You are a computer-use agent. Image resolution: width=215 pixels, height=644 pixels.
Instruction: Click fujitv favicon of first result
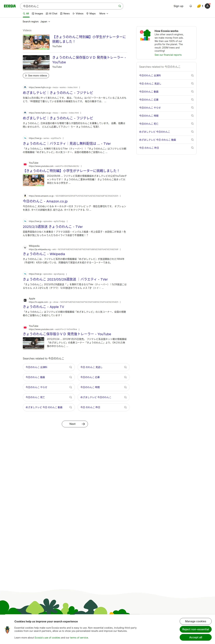point(25,87)
